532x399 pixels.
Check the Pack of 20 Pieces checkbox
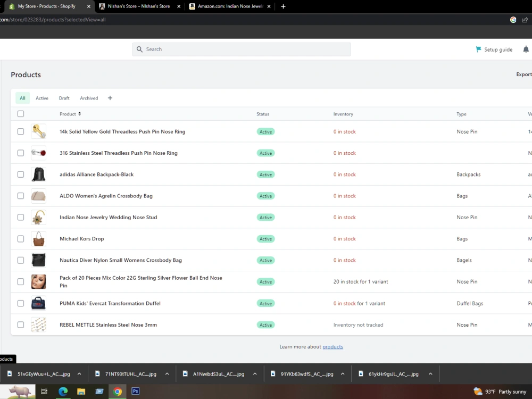click(21, 281)
